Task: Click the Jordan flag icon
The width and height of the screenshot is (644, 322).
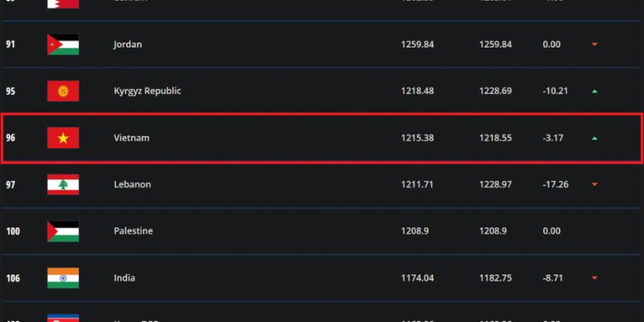Action: (63, 44)
